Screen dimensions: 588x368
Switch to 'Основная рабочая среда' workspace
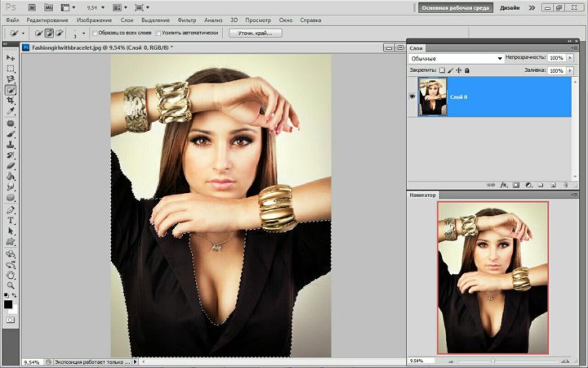(x=456, y=7)
